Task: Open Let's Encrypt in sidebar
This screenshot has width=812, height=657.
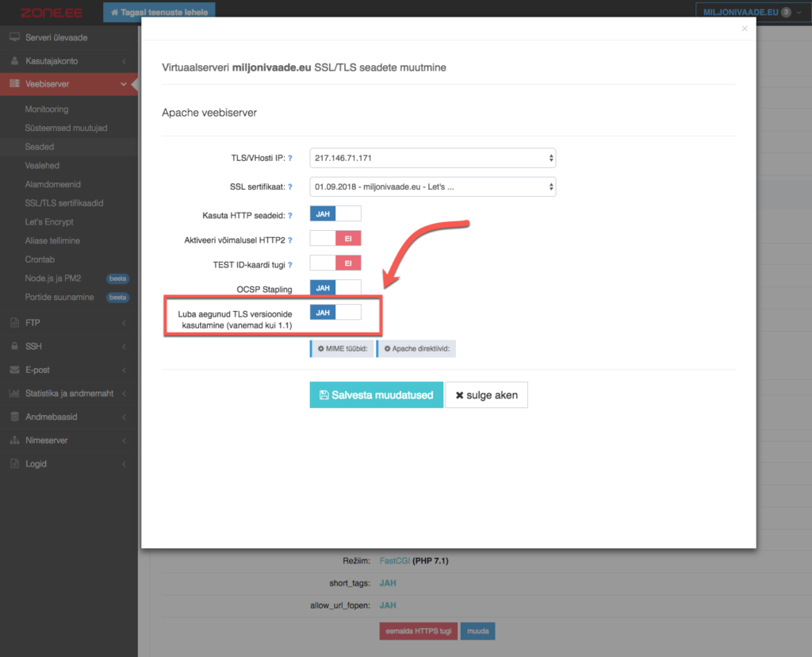Action: click(49, 221)
